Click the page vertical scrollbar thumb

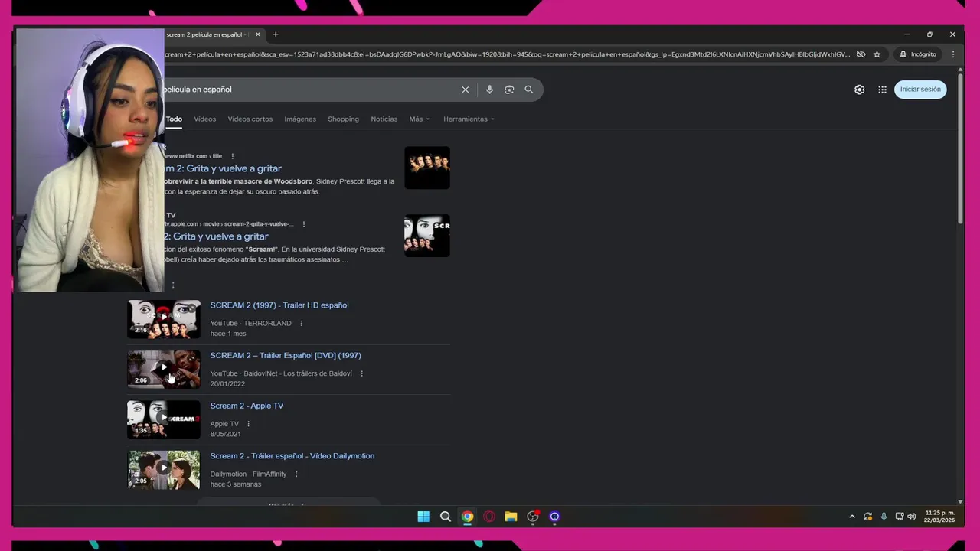[960, 149]
